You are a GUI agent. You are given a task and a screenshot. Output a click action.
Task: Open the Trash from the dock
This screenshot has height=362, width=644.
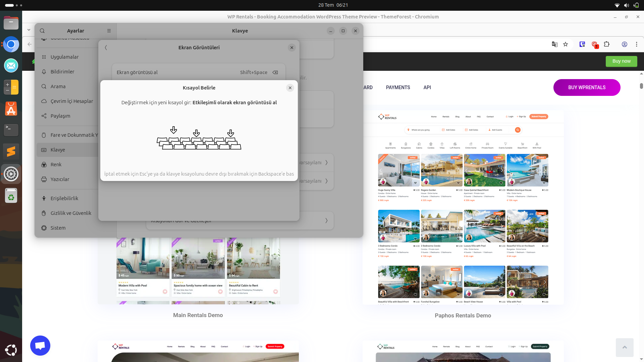pos(11,195)
